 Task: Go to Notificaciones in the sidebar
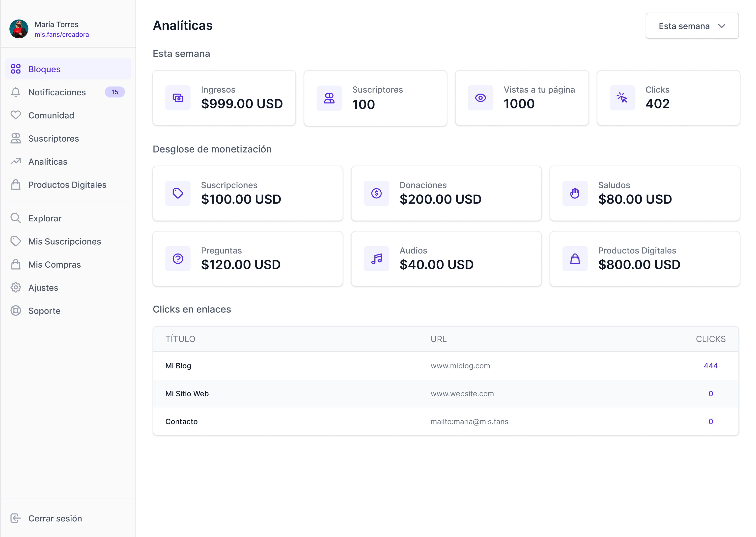[68, 92]
